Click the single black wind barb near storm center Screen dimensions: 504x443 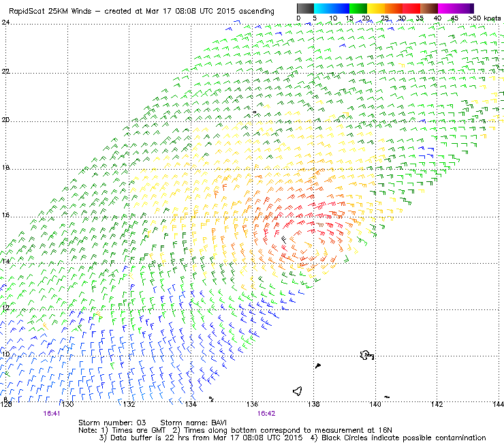(284, 239)
